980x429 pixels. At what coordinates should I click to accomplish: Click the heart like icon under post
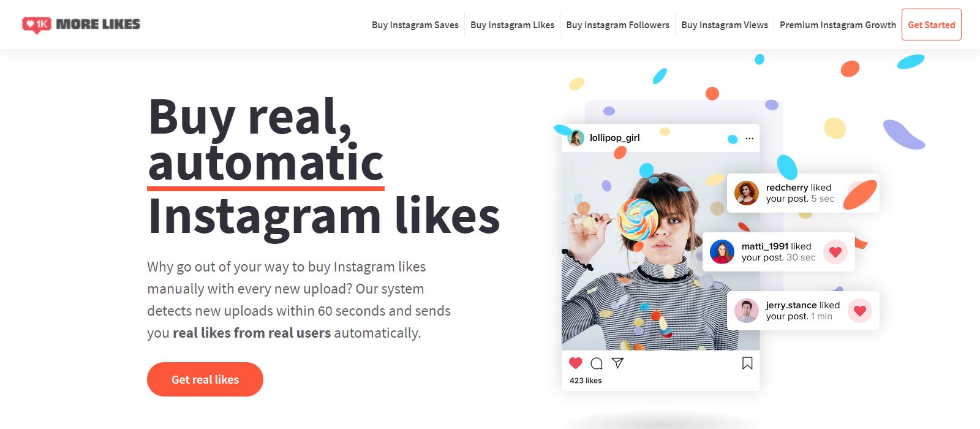(576, 363)
